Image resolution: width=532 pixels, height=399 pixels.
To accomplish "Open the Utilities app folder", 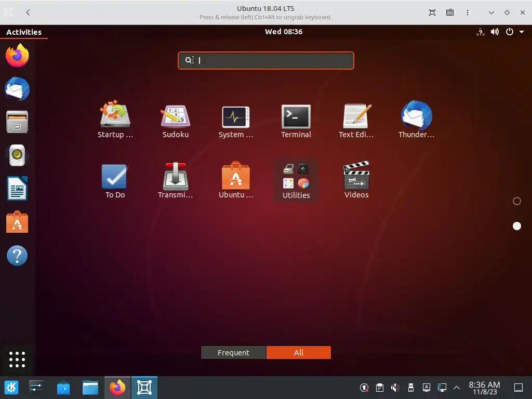I will click(x=296, y=180).
